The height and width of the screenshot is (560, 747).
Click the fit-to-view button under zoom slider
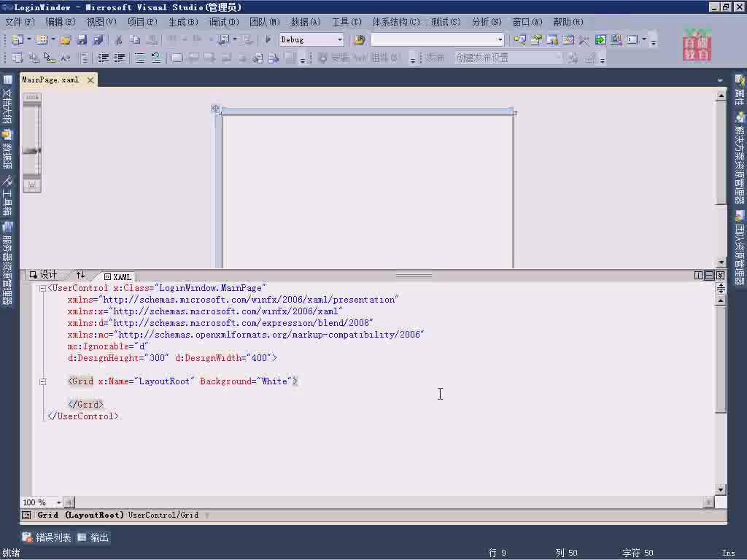coord(32,184)
